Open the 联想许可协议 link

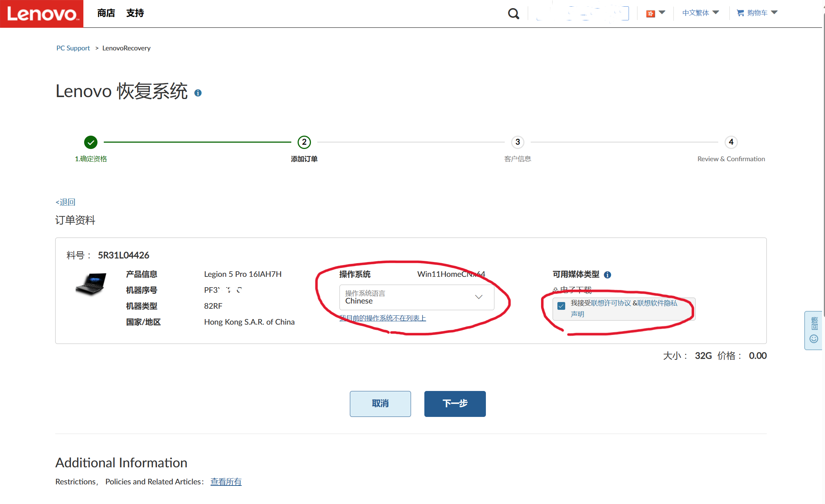tap(611, 303)
